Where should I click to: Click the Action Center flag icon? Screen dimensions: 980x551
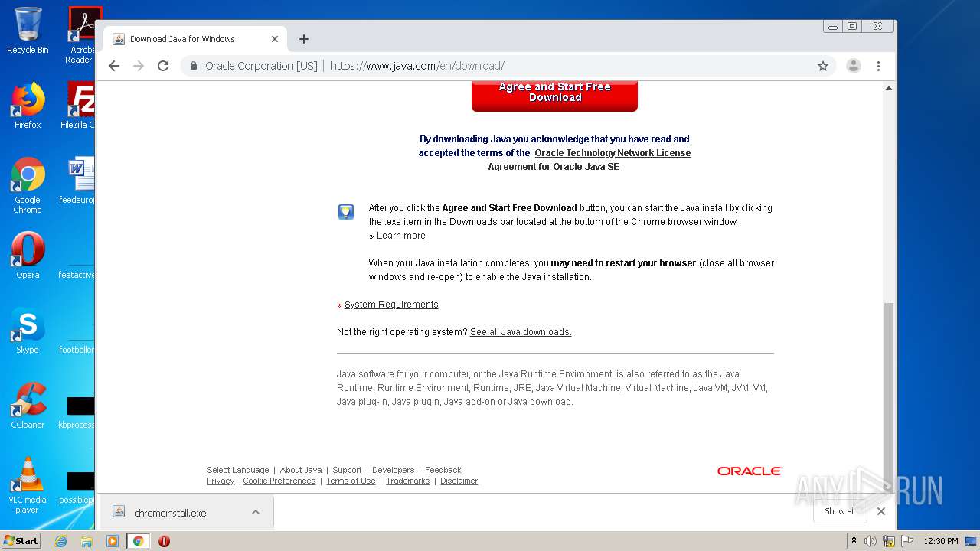(907, 541)
